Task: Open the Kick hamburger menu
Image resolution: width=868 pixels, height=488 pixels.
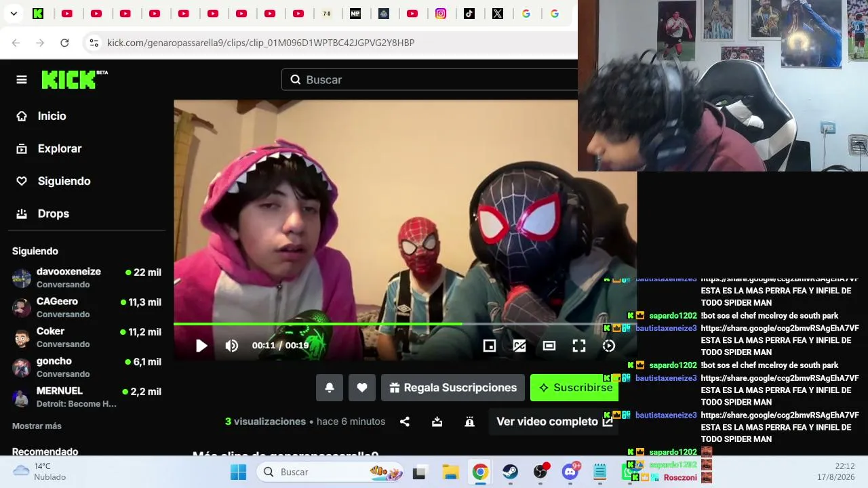Action: click(x=22, y=80)
